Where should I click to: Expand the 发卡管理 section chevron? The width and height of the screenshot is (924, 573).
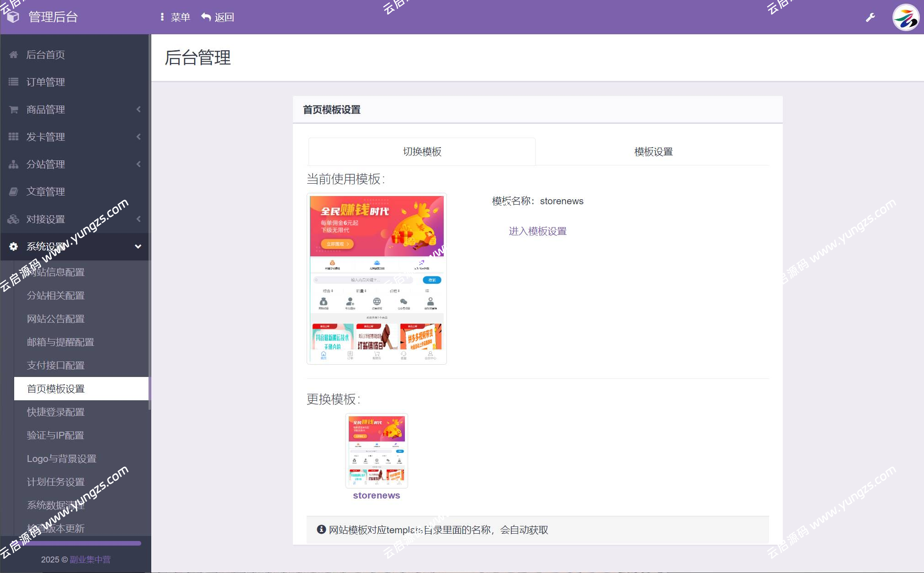(139, 137)
